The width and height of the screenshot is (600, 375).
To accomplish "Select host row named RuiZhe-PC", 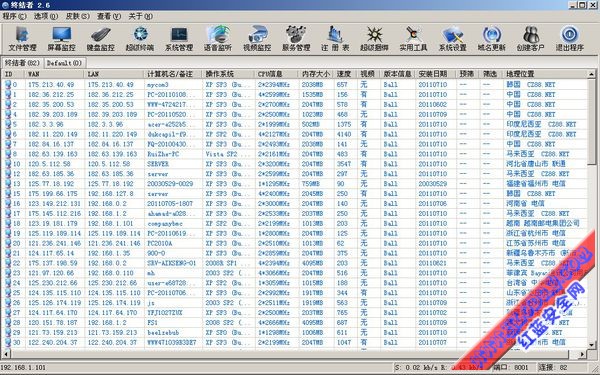I will click(x=295, y=154).
